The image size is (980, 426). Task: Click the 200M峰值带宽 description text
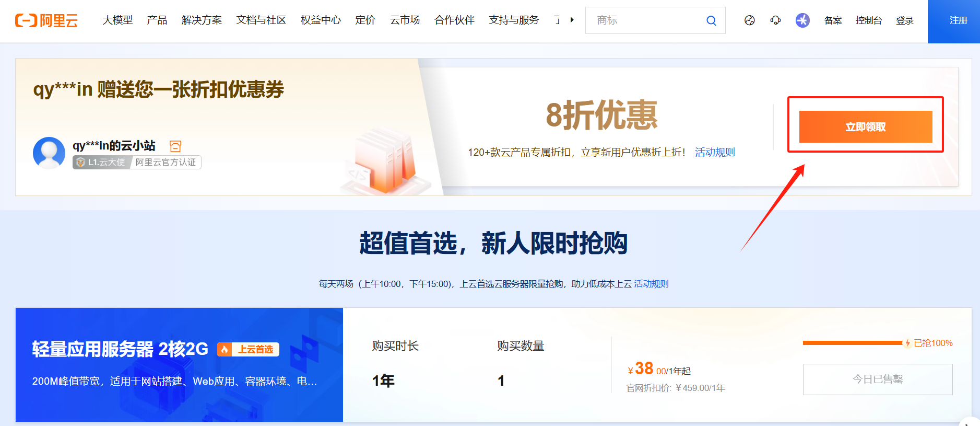click(174, 381)
